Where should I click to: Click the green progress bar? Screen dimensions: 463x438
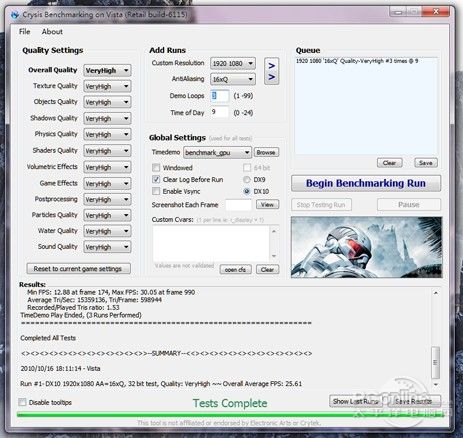[x=230, y=415]
